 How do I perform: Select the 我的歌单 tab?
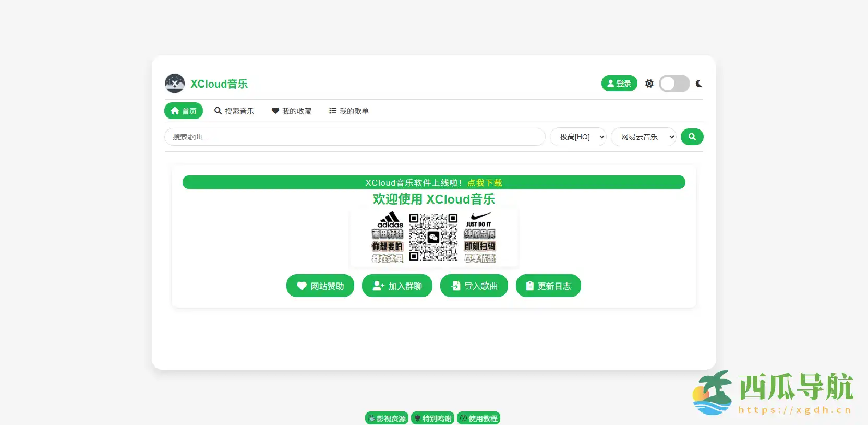349,111
